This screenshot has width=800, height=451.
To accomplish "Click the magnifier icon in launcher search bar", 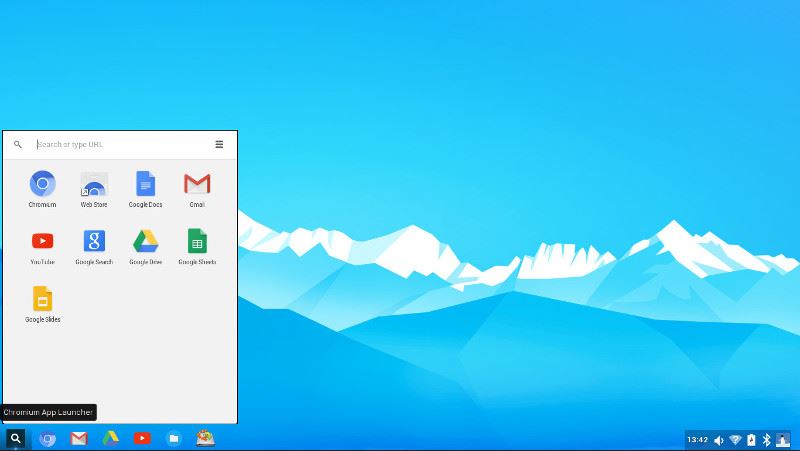I will [x=18, y=144].
